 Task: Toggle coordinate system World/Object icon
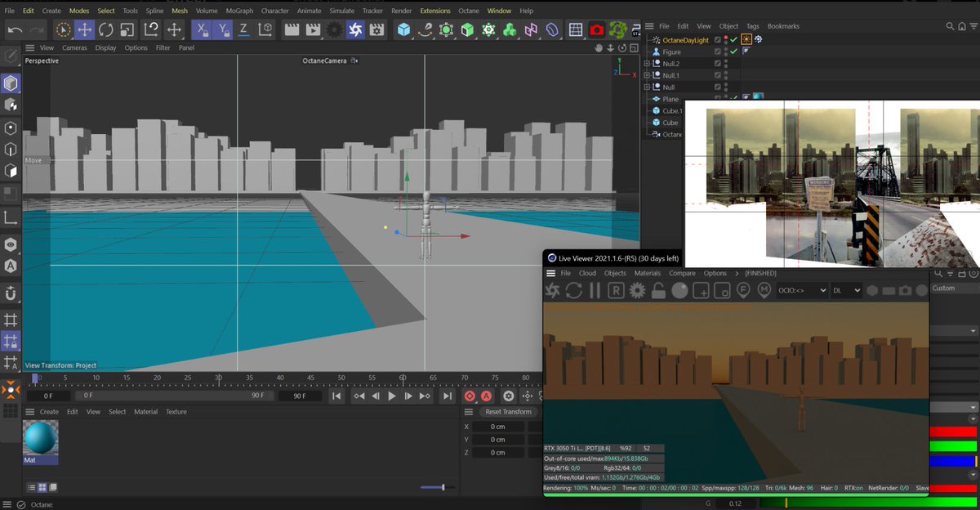coord(265,29)
